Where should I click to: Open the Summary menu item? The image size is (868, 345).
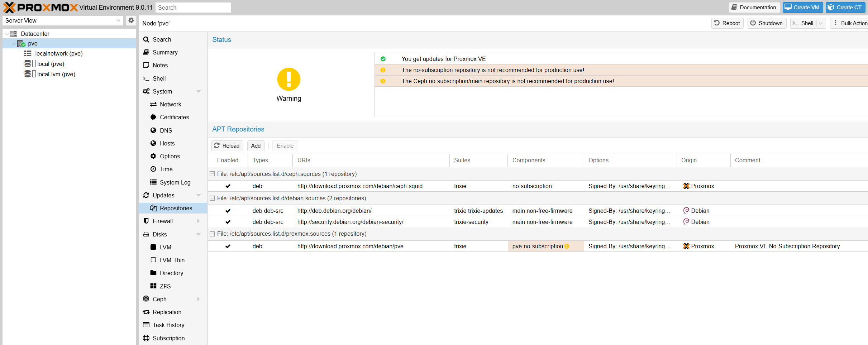[x=173, y=52]
